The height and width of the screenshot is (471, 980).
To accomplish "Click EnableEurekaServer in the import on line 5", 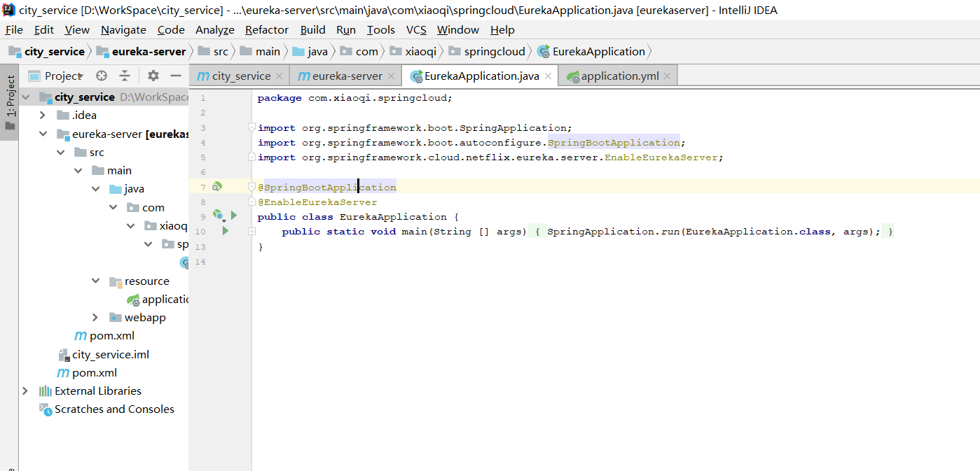I will tap(661, 157).
